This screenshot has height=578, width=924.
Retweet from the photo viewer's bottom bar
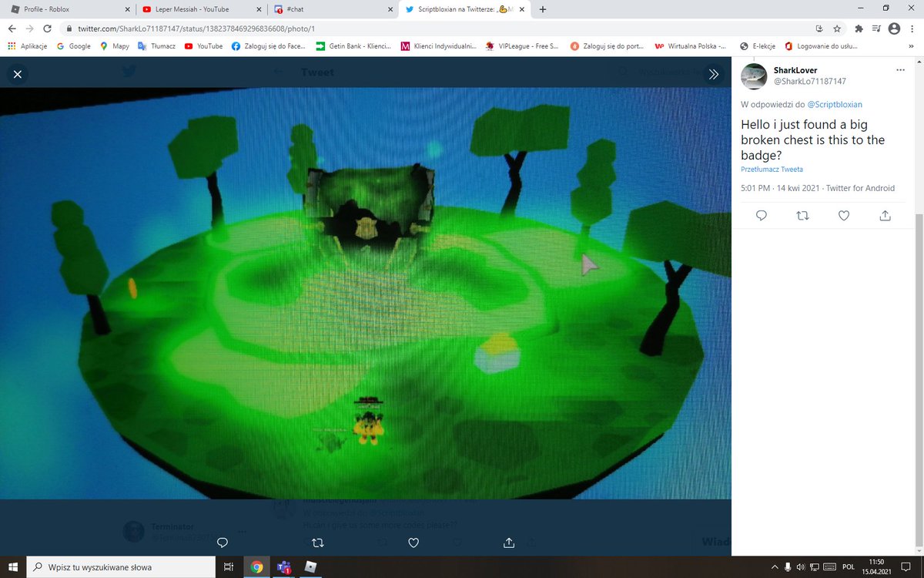click(x=318, y=543)
